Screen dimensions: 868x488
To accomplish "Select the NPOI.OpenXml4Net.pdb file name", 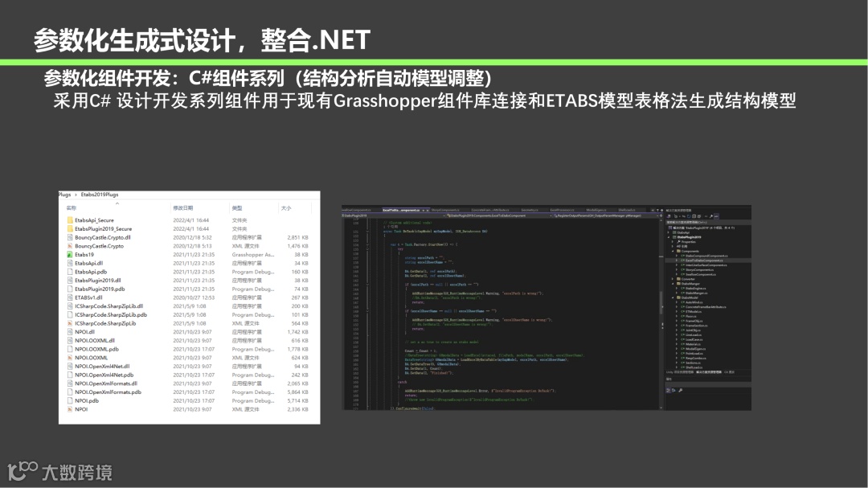I will [x=104, y=375].
